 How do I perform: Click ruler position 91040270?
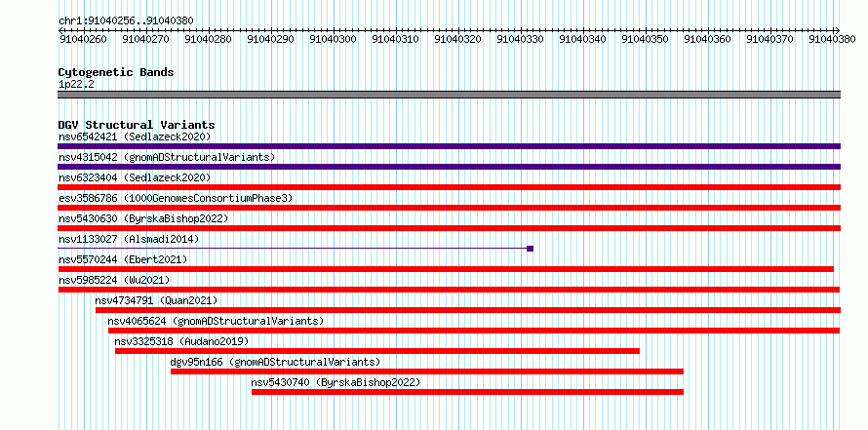[145, 39]
